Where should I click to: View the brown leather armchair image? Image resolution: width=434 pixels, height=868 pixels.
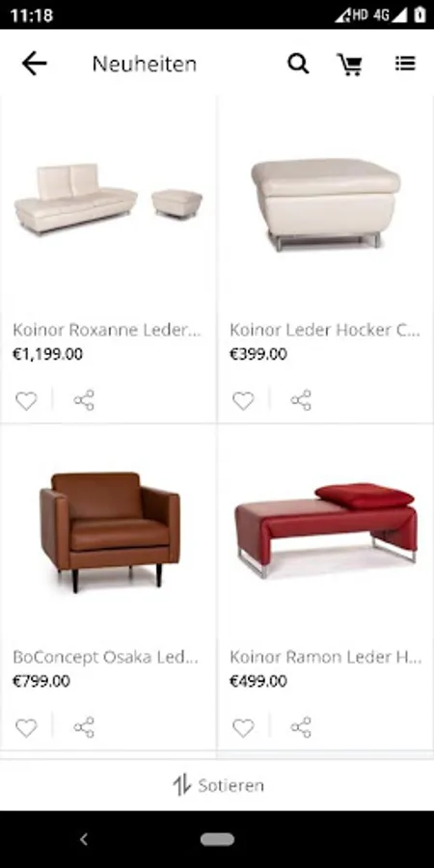click(x=110, y=532)
